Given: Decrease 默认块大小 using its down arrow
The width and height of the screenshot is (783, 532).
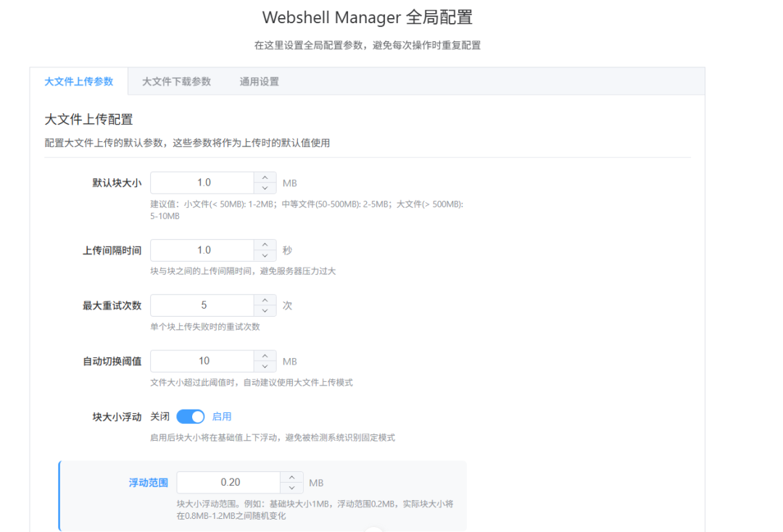Looking at the screenshot, I should click(x=266, y=187).
